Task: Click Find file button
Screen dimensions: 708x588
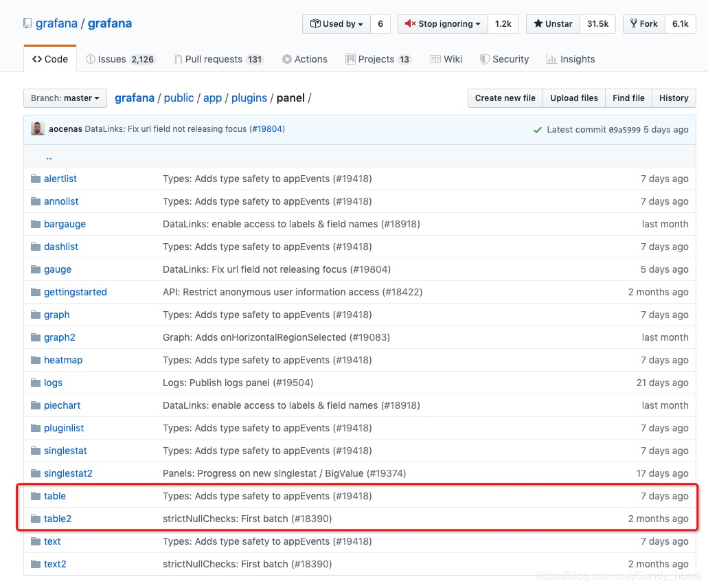Action: 628,98
